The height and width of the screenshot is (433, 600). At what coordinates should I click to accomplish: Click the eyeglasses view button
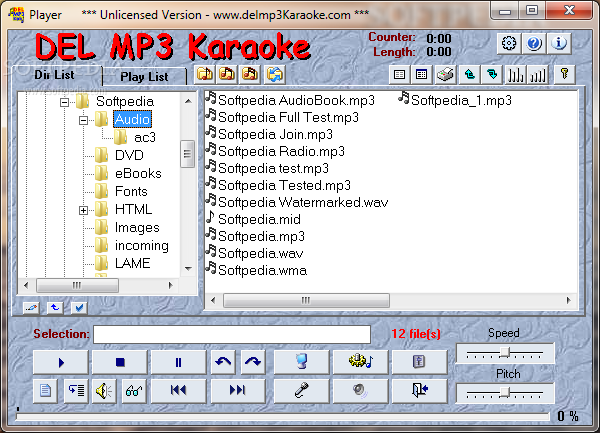(134, 391)
